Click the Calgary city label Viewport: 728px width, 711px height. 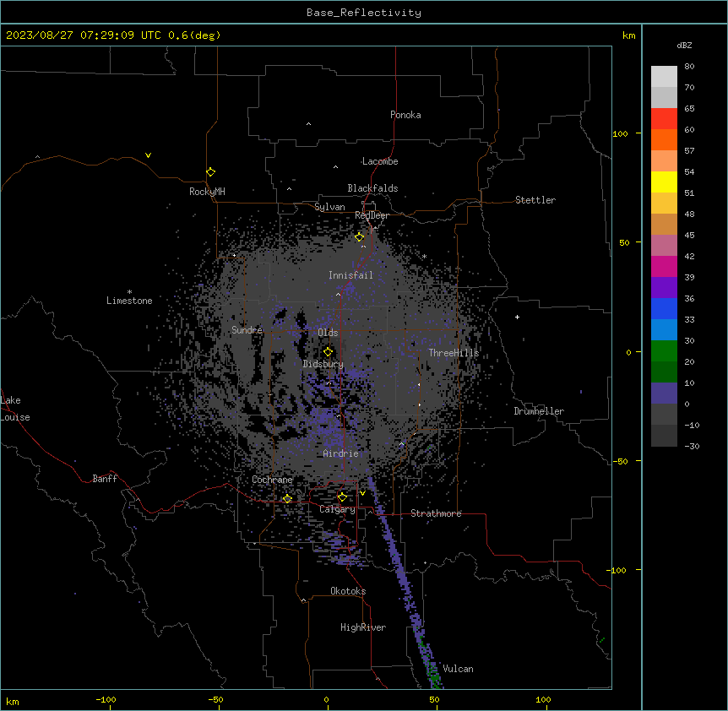[x=338, y=509]
